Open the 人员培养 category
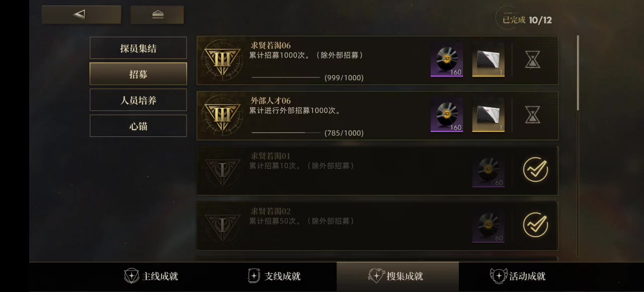Image resolution: width=644 pixels, height=292 pixels. [x=138, y=100]
